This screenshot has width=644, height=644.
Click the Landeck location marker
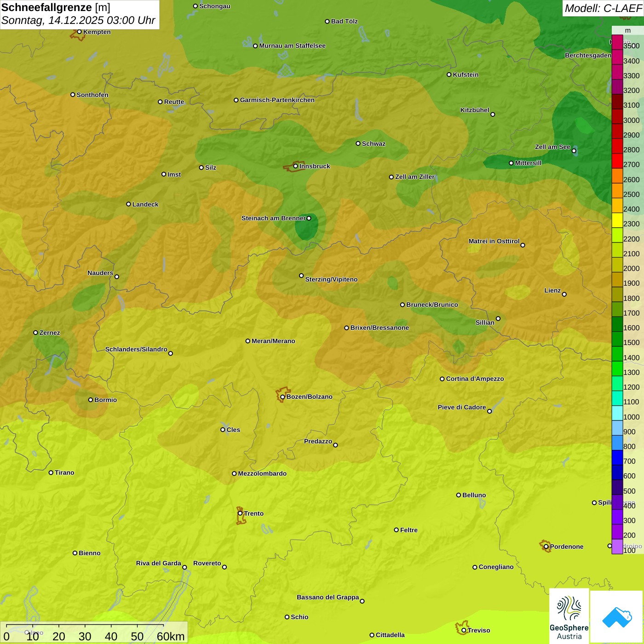coord(128,204)
